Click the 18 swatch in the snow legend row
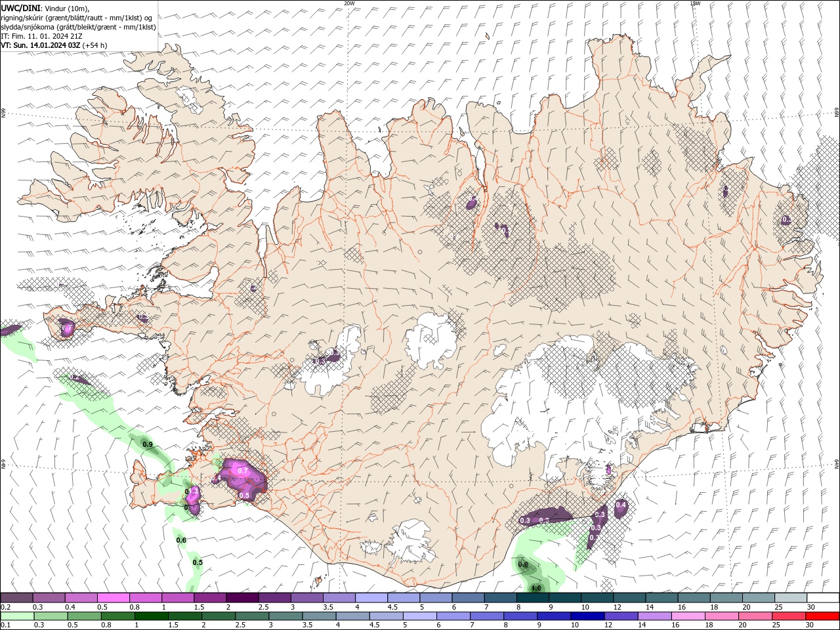This screenshot has height=630, width=840. pos(726,598)
